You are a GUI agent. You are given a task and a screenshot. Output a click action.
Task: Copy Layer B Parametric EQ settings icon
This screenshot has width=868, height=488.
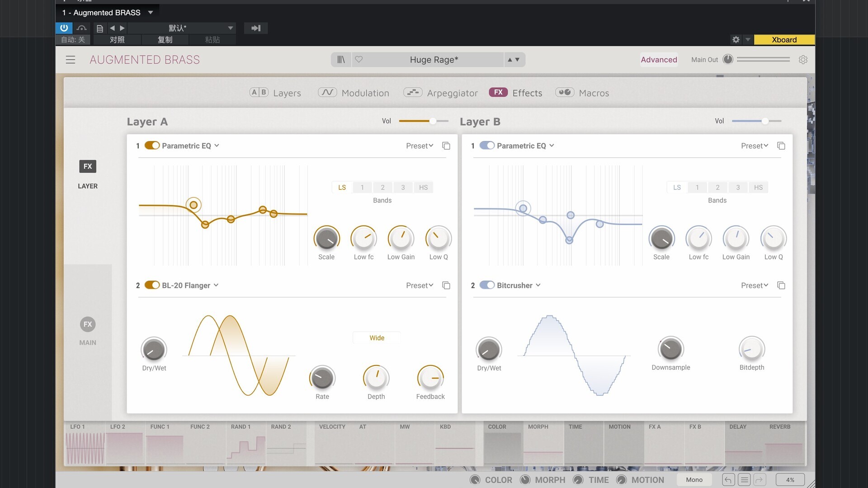(x=781, y=145)
